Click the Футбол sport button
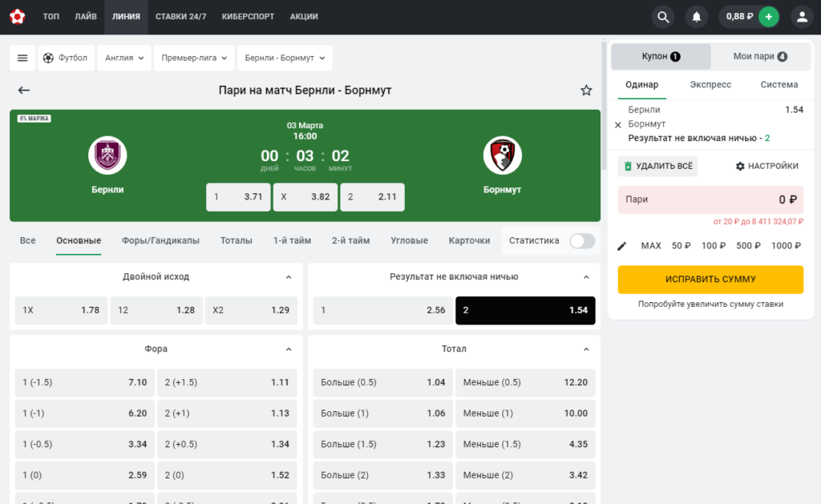The width and height of the screenshot is (821, 504). tap(66, 58)
